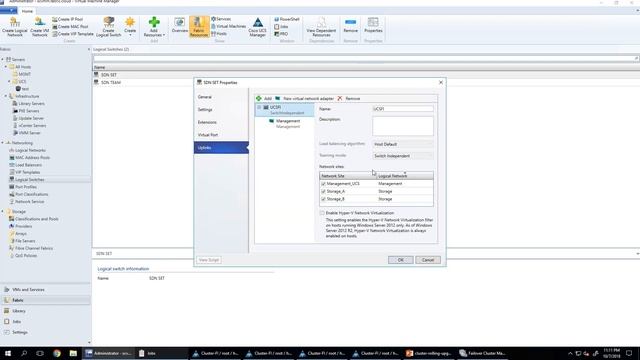The image size is (640, 360).
Task: Select the Uplinks tab in dialog
Action: coord(221,148)
